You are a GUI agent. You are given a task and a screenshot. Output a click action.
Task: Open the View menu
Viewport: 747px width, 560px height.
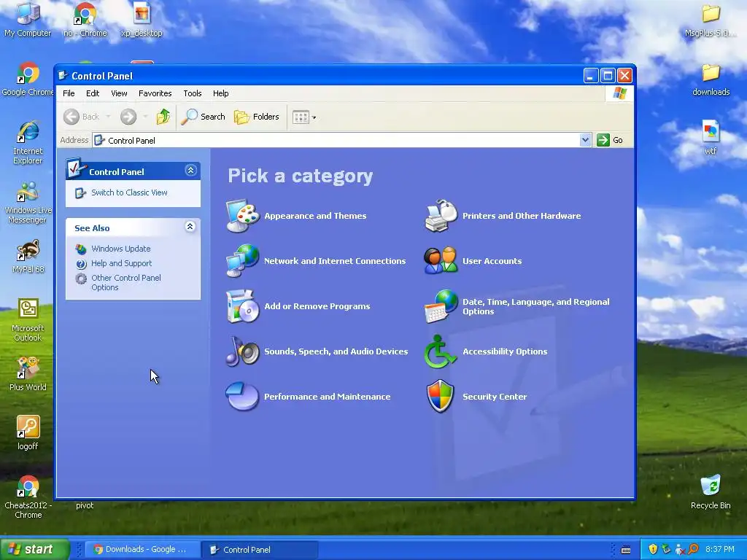point(119,93)
